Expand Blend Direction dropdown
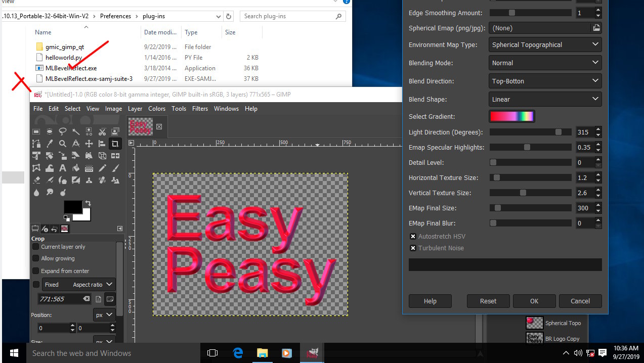The image size is (644, 363). coord(545,81)
